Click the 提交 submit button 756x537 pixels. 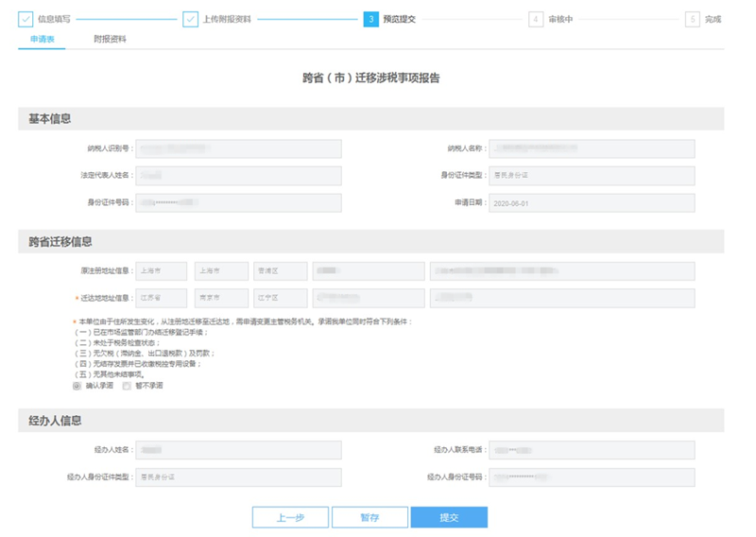click(449, 517)
